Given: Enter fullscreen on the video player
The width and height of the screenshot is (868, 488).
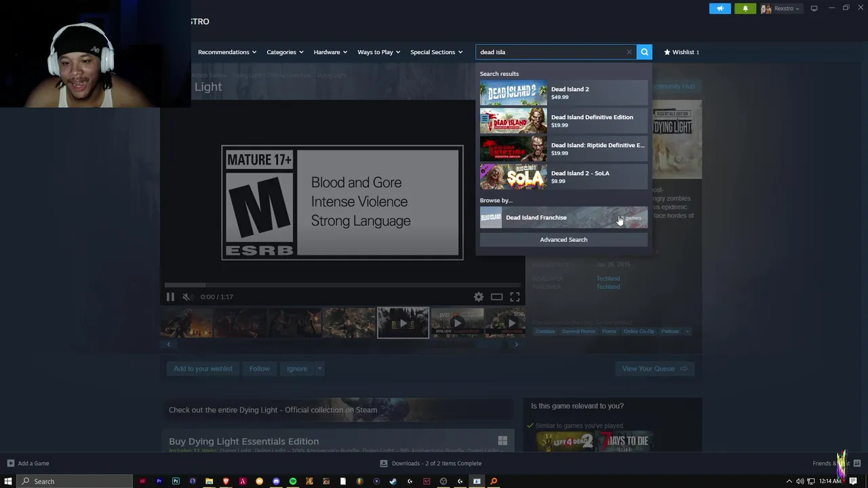Looking at the screenshot, I should click(515, 297).
